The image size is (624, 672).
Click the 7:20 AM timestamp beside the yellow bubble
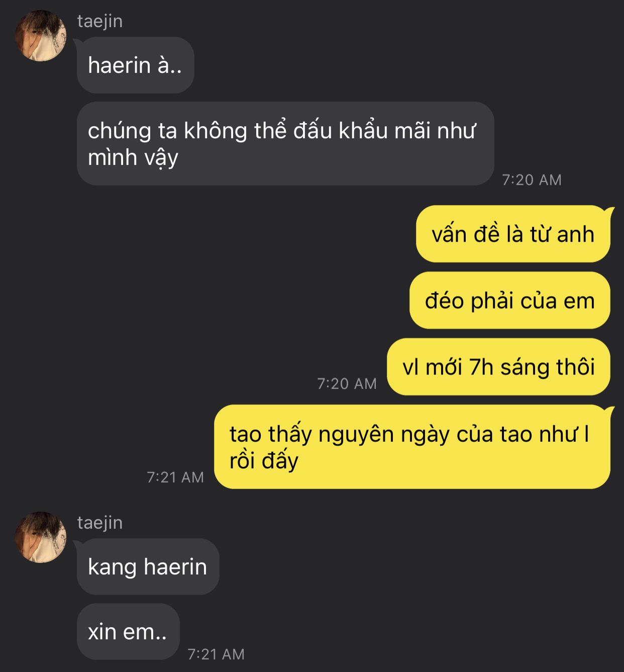click(347, 384)
